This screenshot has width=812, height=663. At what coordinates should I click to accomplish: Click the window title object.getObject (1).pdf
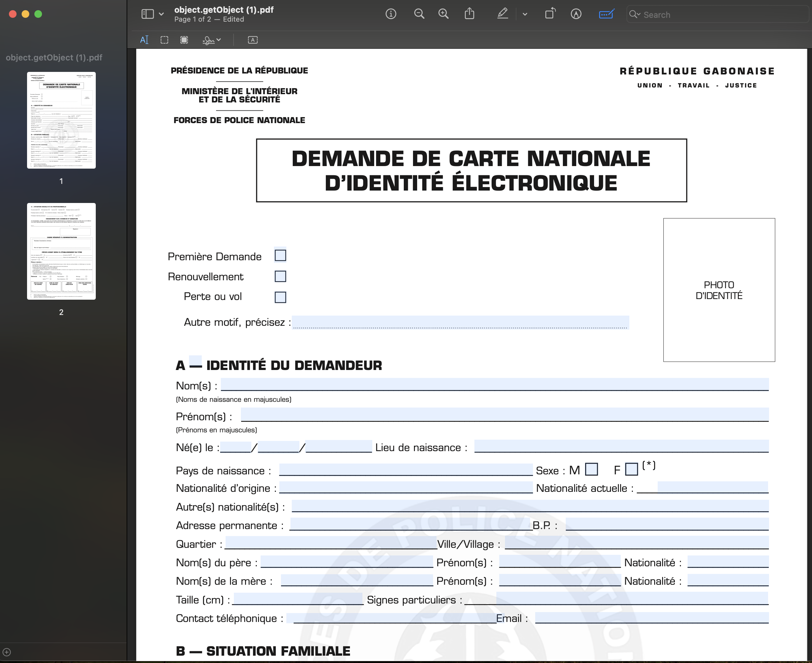coord(224,10)
